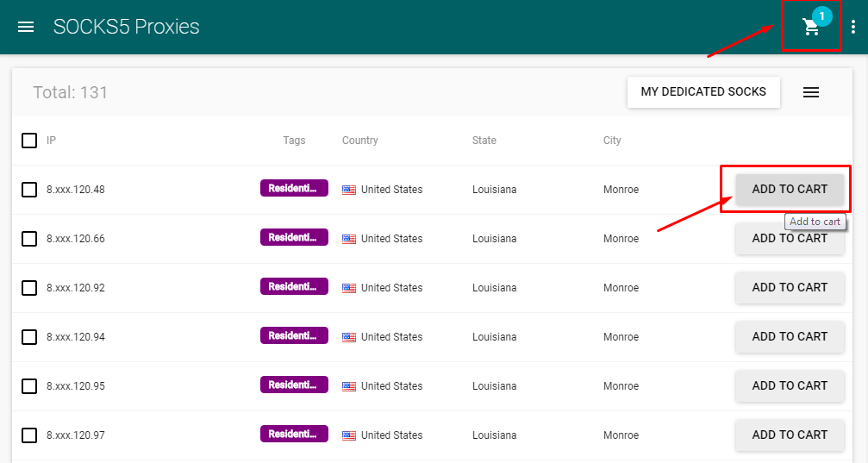Select the checkbox for IP 8.xxx.120.92
Screen dimensions: 868x463
point(29,288)
